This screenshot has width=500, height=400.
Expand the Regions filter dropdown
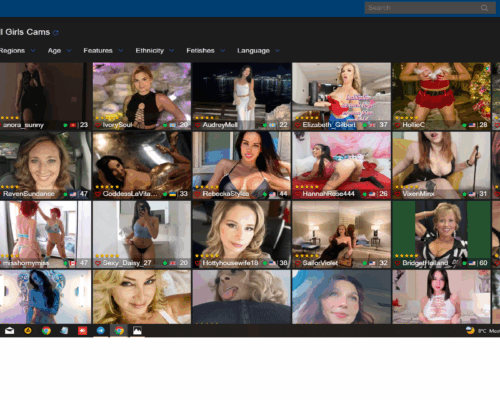[x=18, y=51]
